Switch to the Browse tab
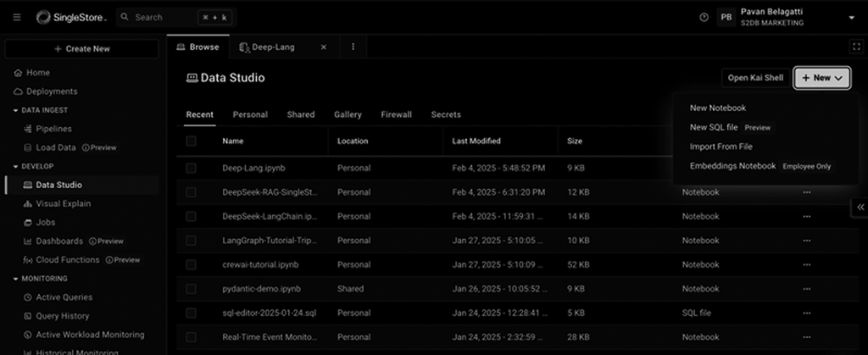This screenshot has width=868, height=355. coord(198,47)
